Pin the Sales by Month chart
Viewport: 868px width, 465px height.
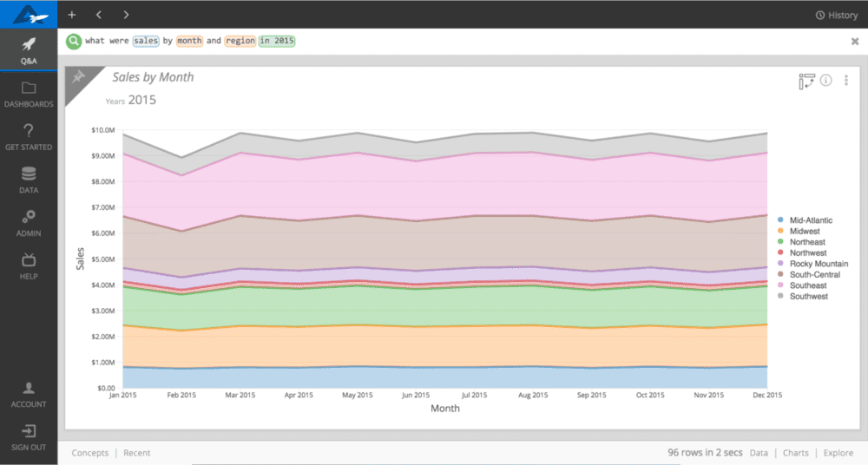(x=78, y=76)
